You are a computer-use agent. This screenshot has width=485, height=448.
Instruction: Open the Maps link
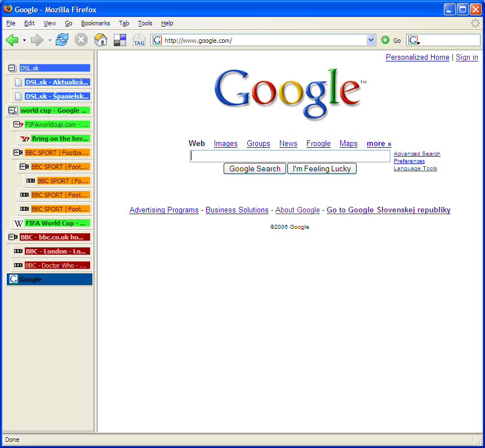(348, 144)
